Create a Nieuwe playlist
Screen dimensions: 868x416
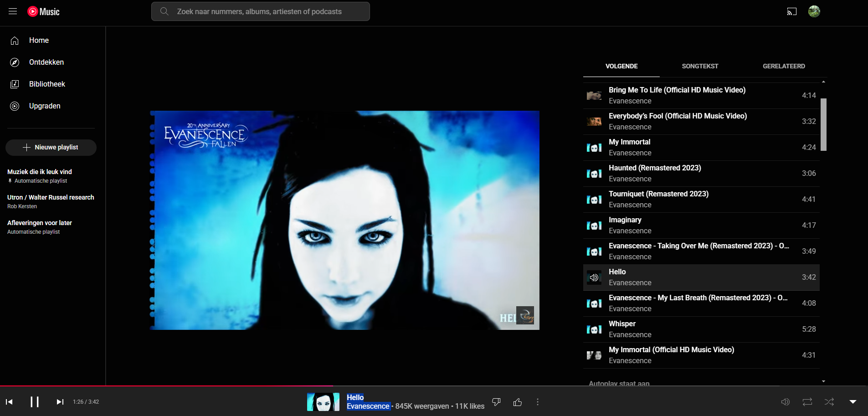click(x=51, y=148)
